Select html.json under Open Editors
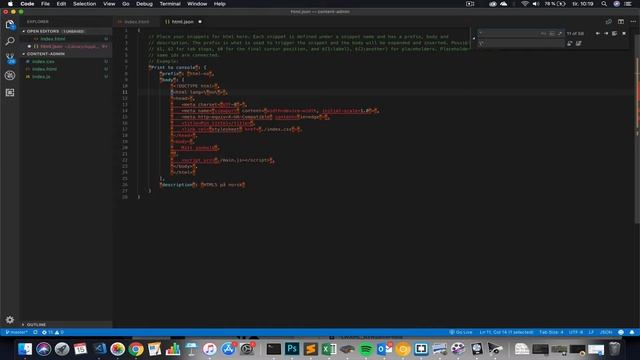640x360 pixels. [x=65, y=46]
